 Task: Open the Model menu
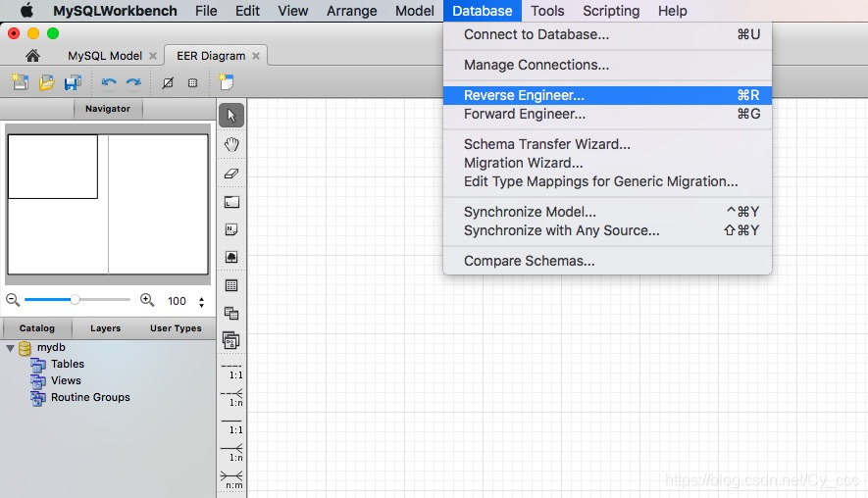[x=415, y=11]
